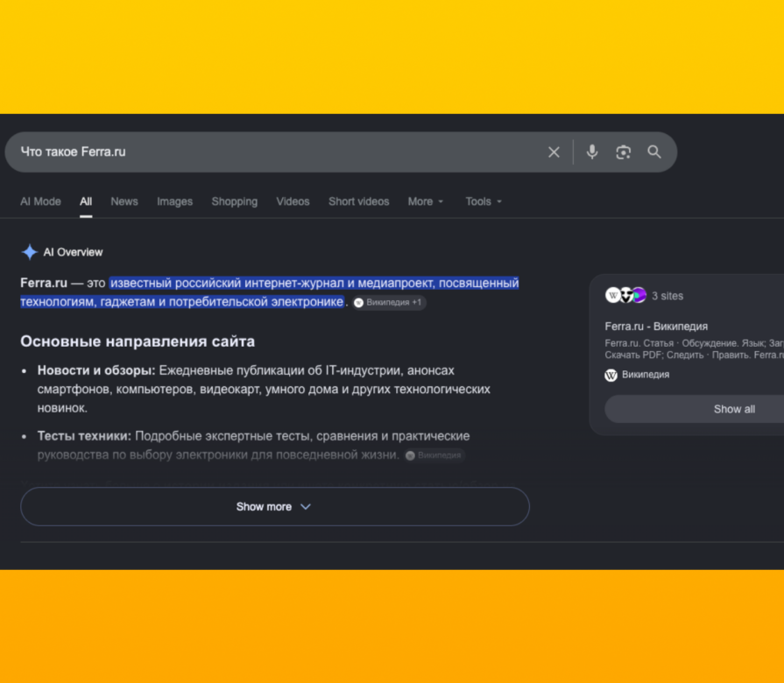Image resolution: width=784 pixels, height=683 pixels.
Task: Click the AI Overview sparkle icon
Action: coord(30,252)
